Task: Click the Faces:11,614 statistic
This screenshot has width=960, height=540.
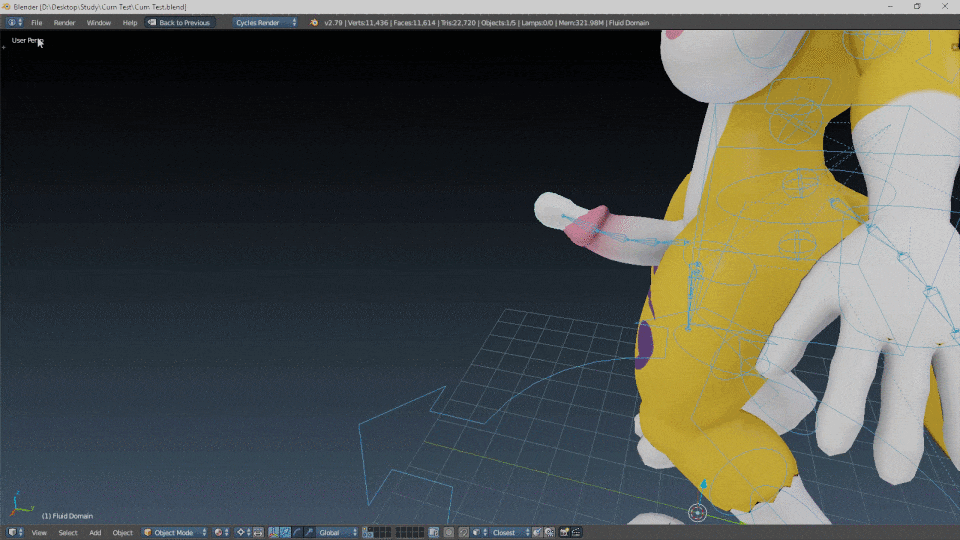Action: (x=414, y=23)
